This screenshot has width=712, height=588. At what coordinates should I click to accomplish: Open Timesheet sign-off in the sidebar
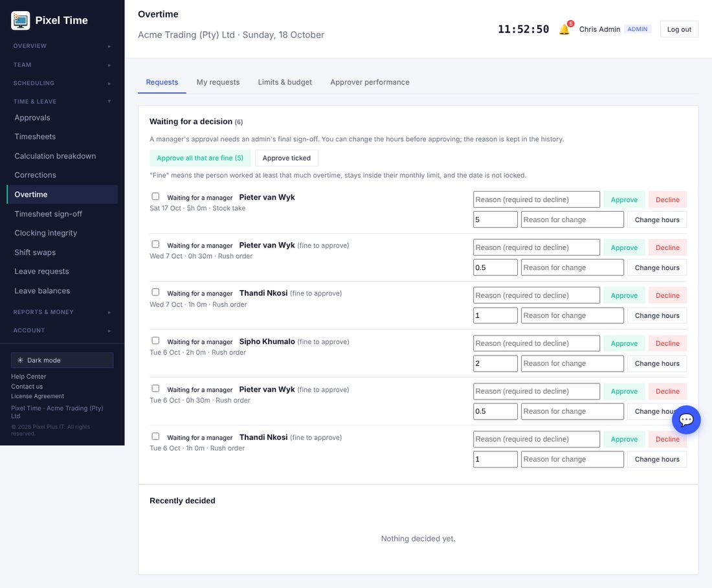pyautogui.click(x=48, y=214)
